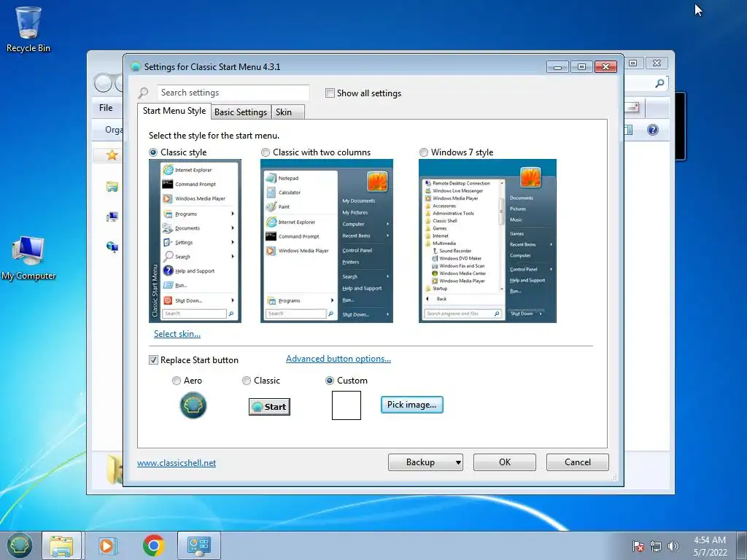747x560 pixels.
Task: Click the Windows 7 style preview image
Action: click(x=487, y=241)
